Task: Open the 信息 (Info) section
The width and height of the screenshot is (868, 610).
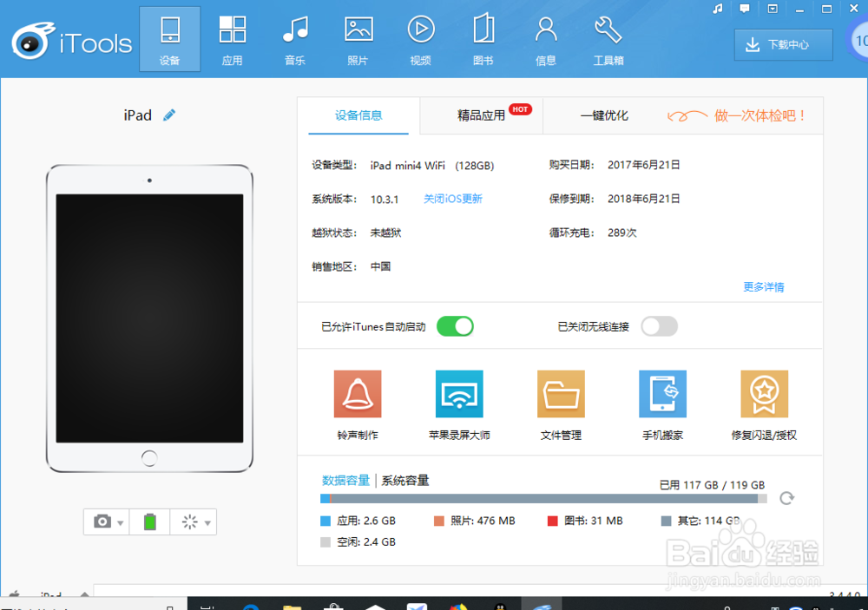Action: (x=546, y=39)
